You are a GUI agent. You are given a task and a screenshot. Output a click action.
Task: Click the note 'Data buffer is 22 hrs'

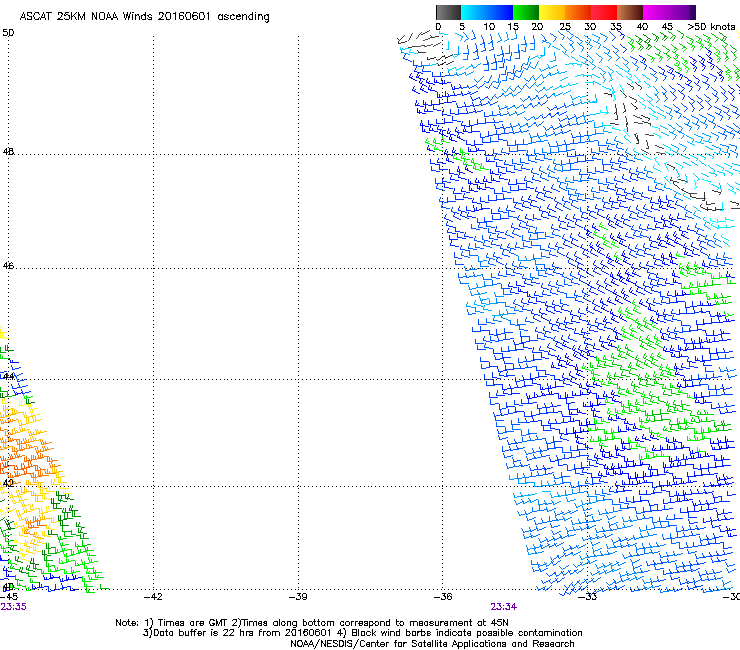203,633
